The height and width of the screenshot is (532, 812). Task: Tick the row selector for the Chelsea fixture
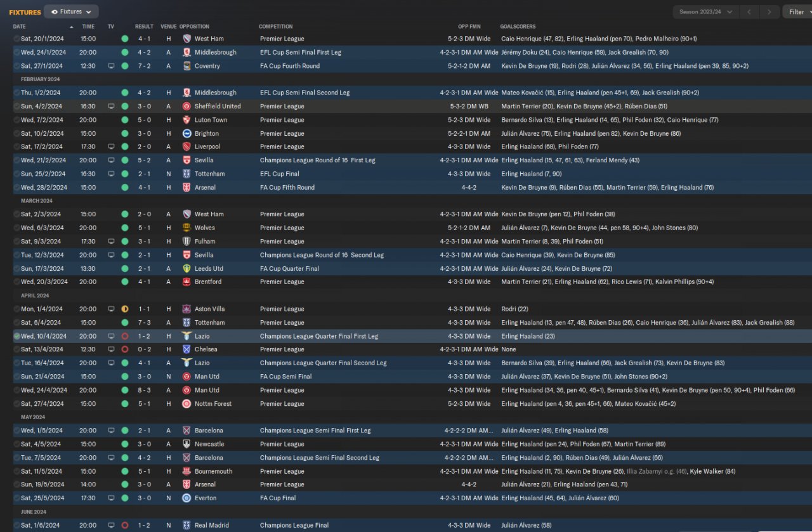[16, 349]
